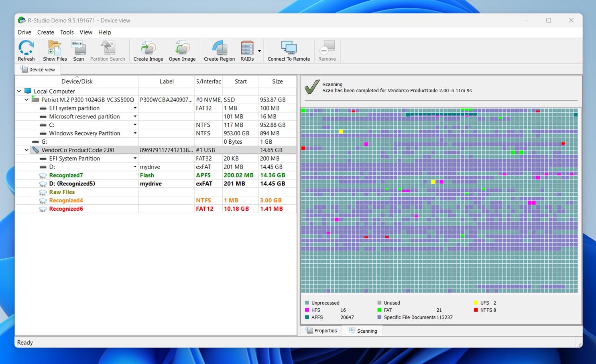596x364 pixels.
Task: Select the red Recognized6 FAT12 partition
Action: [66, 209]
